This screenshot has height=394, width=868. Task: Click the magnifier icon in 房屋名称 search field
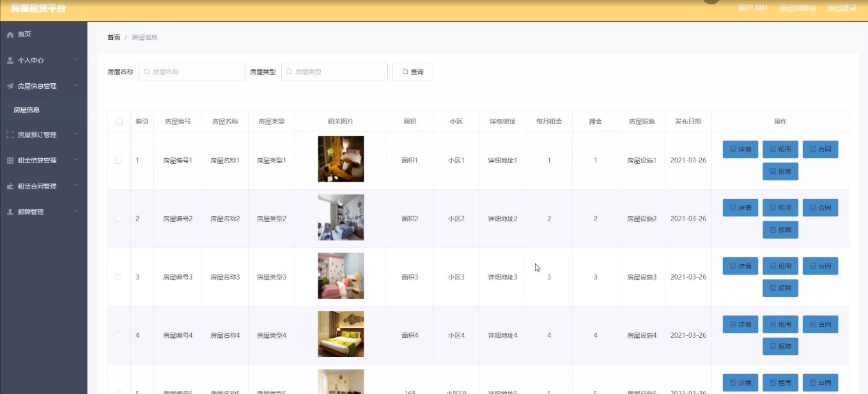coord(146,72)
